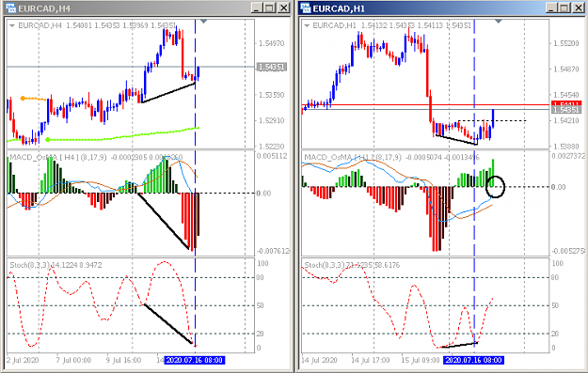This screenshot has height=373, width=588.
Task: Click the EURCAD,H1 window title icon
Action: 306,8
